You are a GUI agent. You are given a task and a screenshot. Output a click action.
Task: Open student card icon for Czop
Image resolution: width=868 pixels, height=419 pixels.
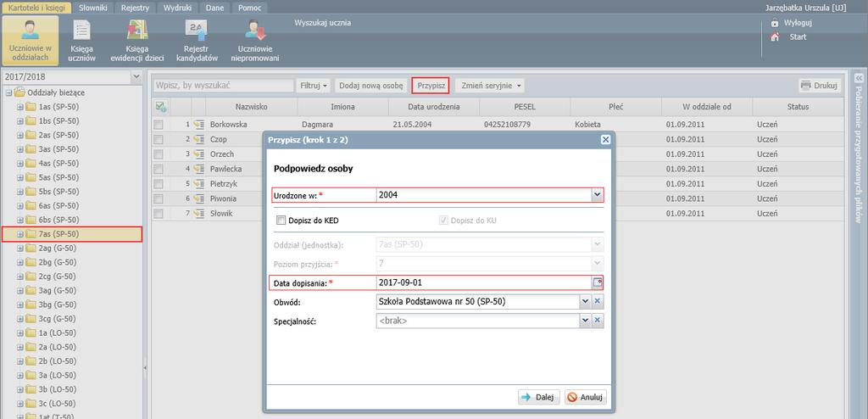(x=199, y=140)
